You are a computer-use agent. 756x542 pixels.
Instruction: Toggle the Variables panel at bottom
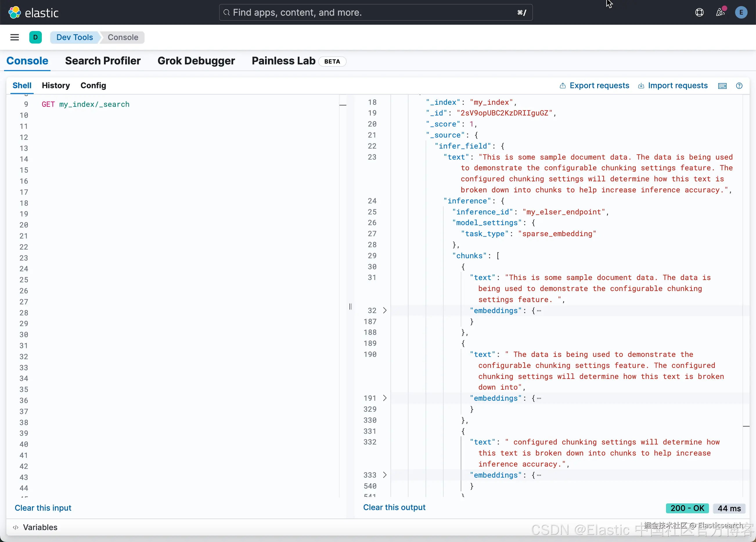coord(35,527)
